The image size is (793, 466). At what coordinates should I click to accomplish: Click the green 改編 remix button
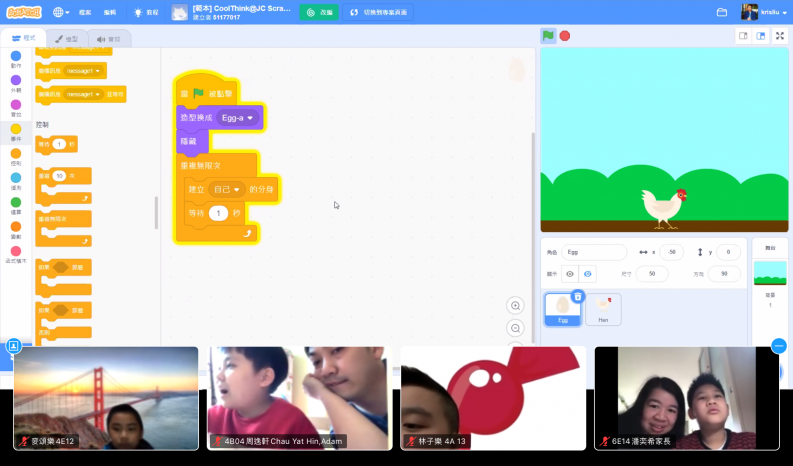tap(319, 12)
